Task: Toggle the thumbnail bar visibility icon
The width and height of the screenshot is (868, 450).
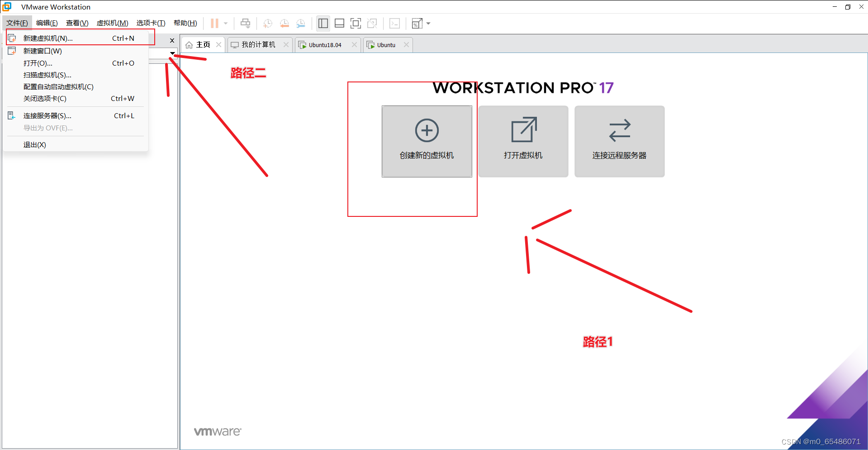Action: click(x=339, y=23)
